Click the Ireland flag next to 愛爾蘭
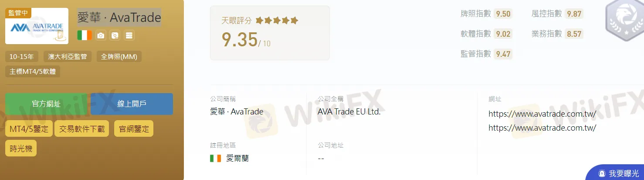Screen dimensions: 644x180 point(215,158)
